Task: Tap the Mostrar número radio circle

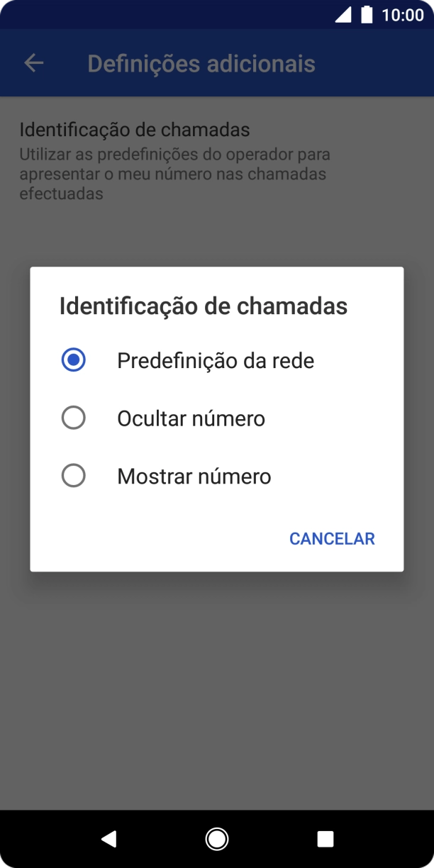Action: point(73,476)
